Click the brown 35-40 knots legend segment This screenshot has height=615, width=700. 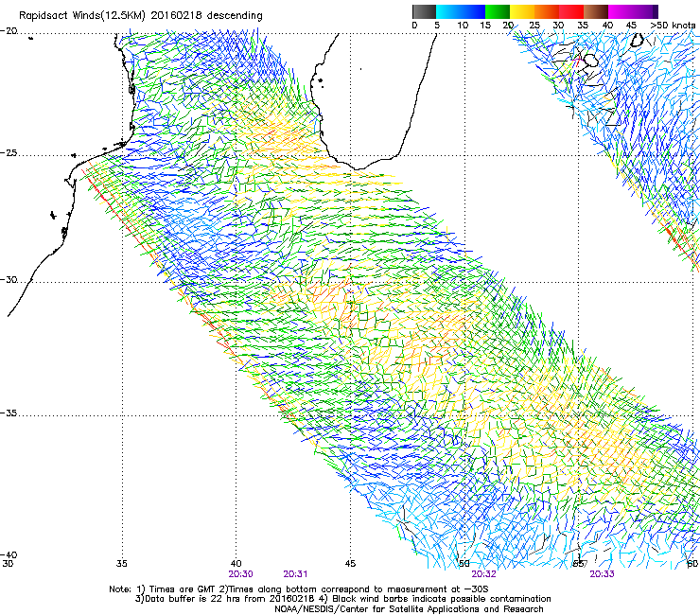coord(596,11)
